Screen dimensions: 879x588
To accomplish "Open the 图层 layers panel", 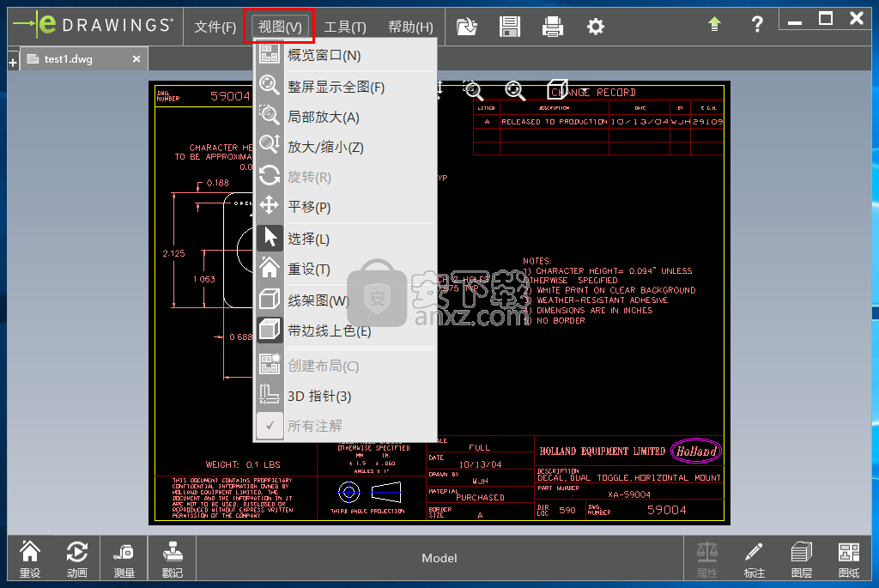I will click(x=802, y=559).
